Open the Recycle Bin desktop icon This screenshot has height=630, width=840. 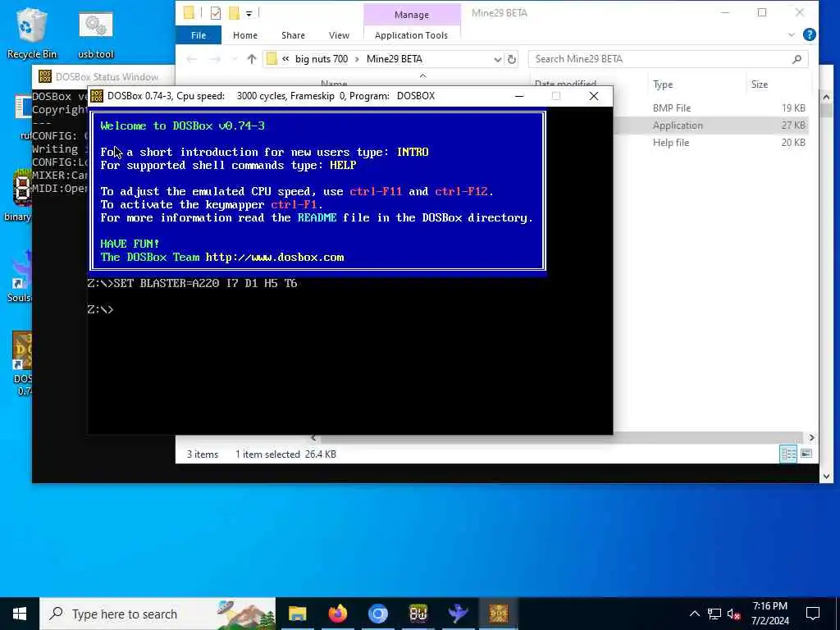point(32,33)
